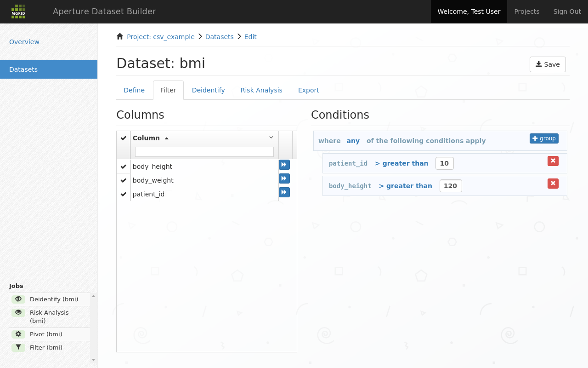Image resolution: width=588 pixels, height=368 pixels.
Task: Click body_height field in condition
Action: tap(350, 186)
